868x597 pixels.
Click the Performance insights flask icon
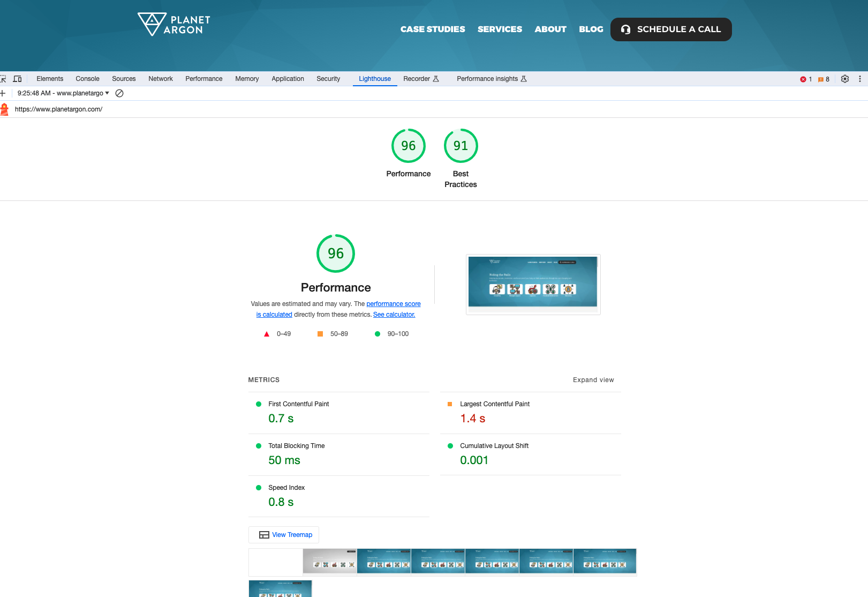[524, 79]
